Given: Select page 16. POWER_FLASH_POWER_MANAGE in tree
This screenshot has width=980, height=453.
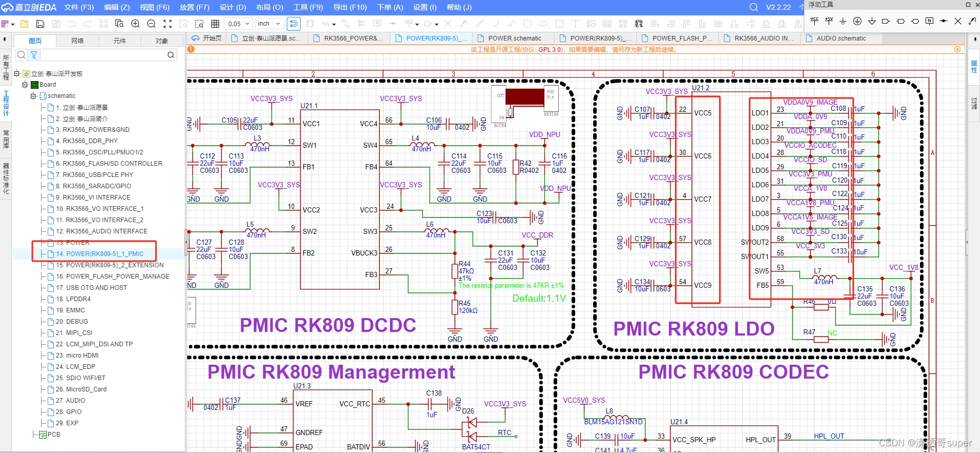Looking at the screenshot, I should 112,276.
